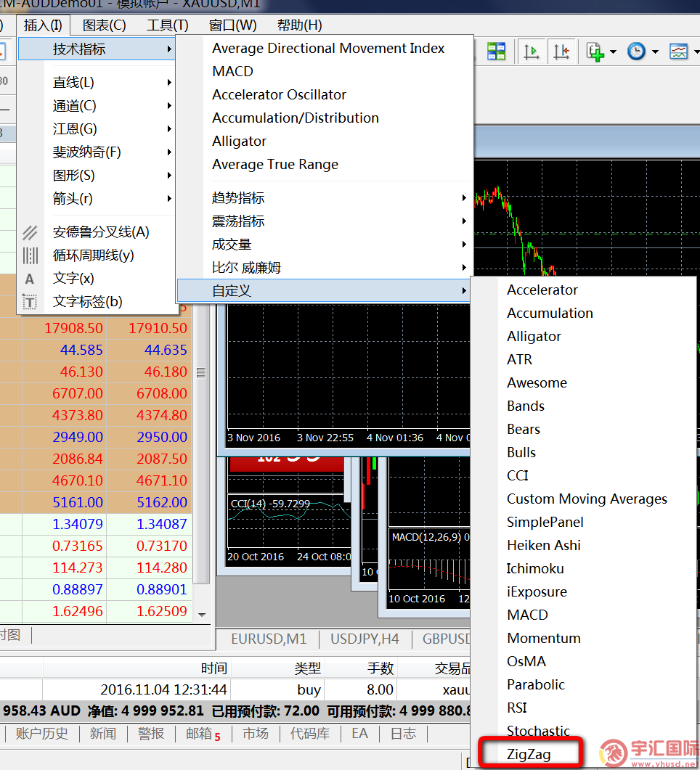700x770 pixels.
Task: Choose the text 'A' icon entry
Action: [73, 279]
